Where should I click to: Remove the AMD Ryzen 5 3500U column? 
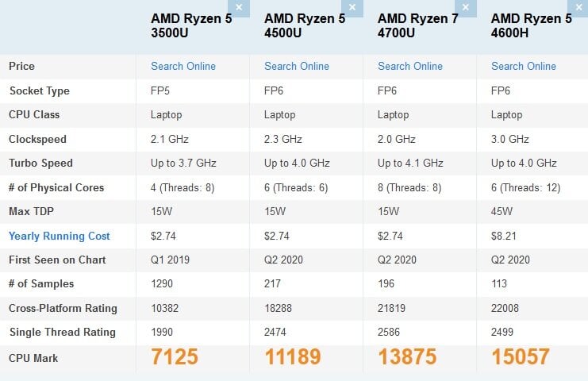[242, 7]
